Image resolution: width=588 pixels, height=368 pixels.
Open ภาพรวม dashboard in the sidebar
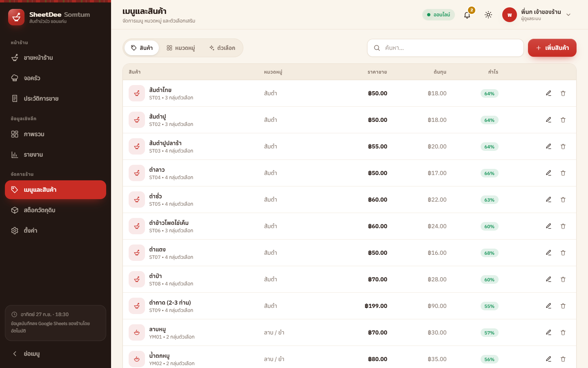(x=56, y=134)
